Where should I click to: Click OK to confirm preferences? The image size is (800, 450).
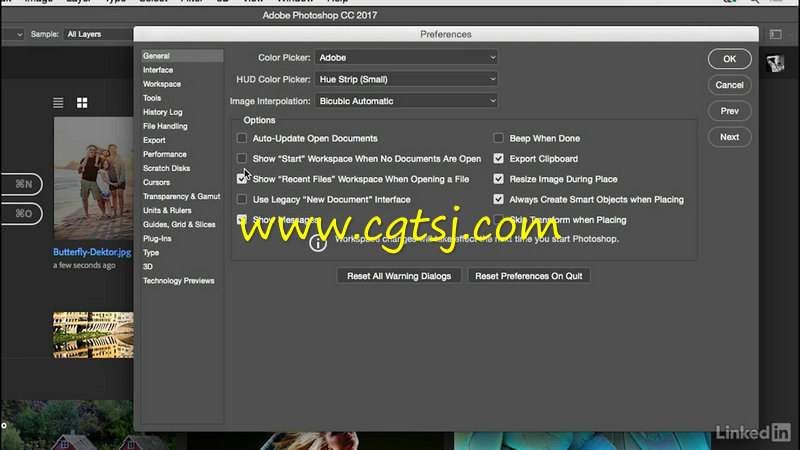pos(730,59)
